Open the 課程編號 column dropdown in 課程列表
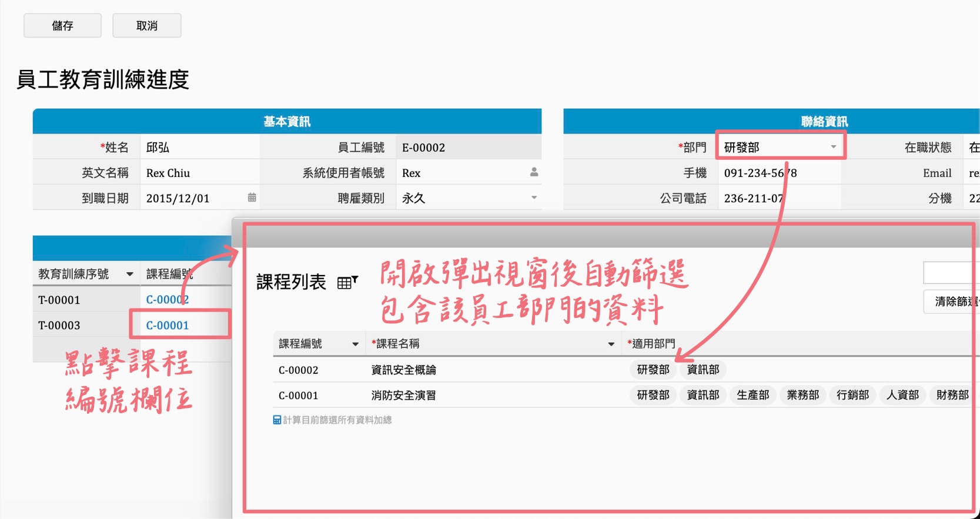 (355, 344)
